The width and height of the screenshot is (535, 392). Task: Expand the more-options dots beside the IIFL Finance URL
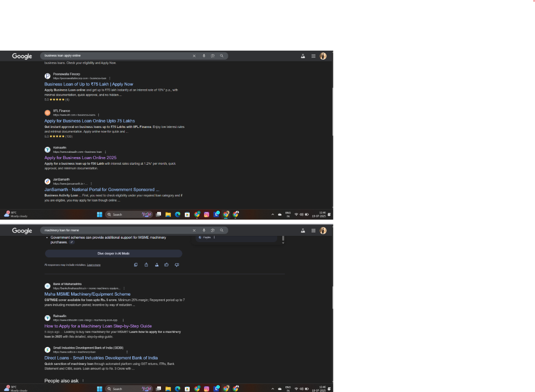pyautogui.click(x=98, y=116)
